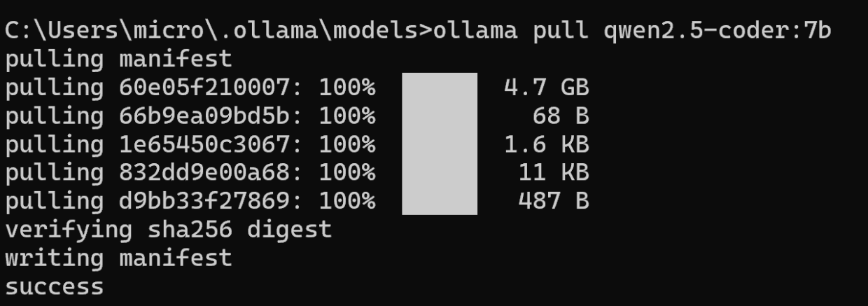Click the 487 B file size
The image size is (868, 306).
coord(553,202)
